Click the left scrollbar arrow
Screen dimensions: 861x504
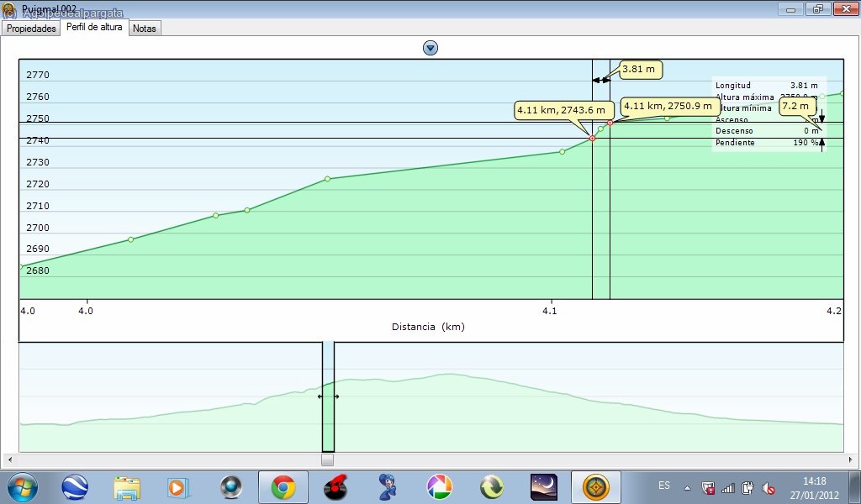coord(8,459)
